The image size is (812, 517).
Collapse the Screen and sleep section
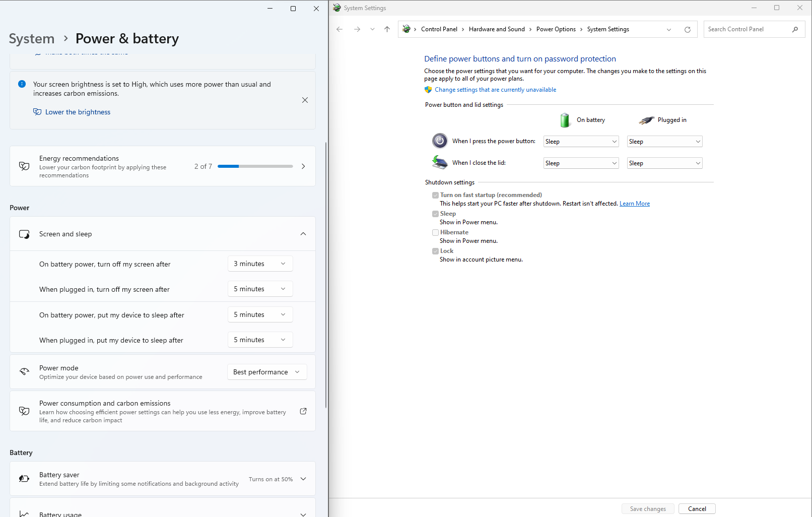click(303, 234)
